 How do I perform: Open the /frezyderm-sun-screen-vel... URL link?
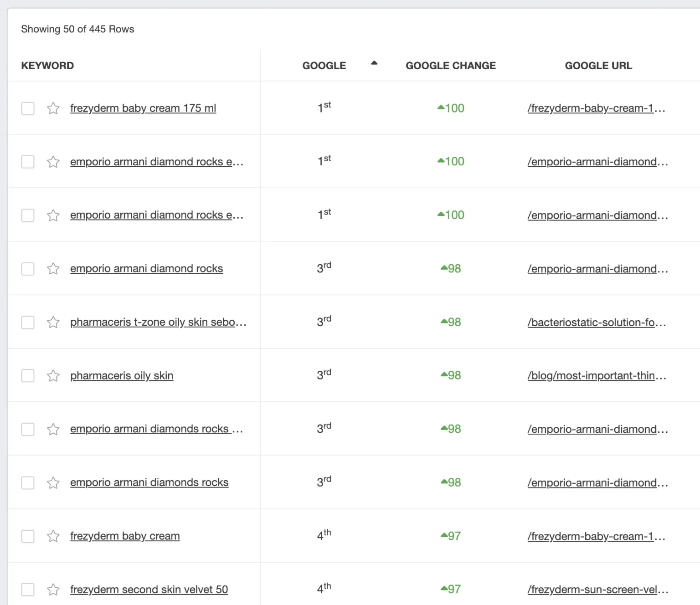click(x=598, y=590)
